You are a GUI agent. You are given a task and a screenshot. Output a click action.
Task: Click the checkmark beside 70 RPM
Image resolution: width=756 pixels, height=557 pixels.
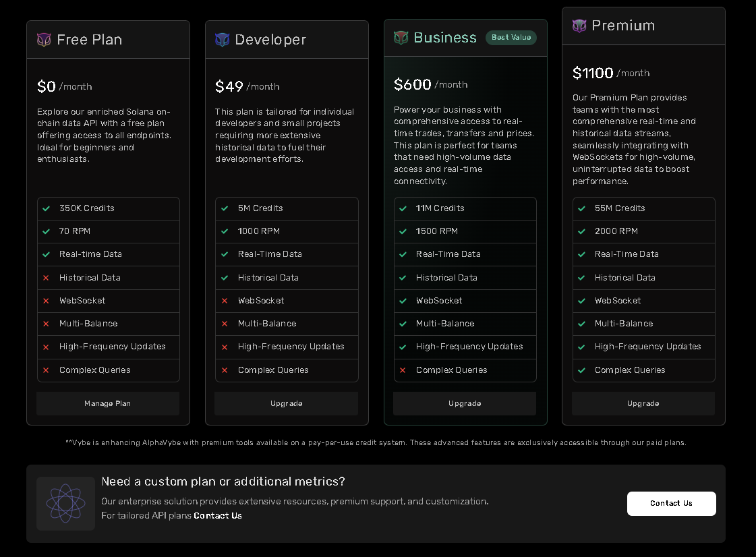point(47,231)
